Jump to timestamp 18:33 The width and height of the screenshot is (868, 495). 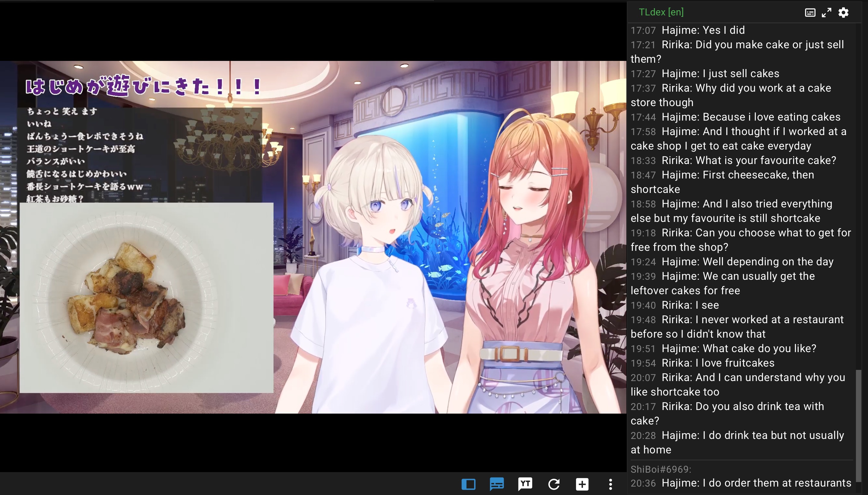(643, 160)
